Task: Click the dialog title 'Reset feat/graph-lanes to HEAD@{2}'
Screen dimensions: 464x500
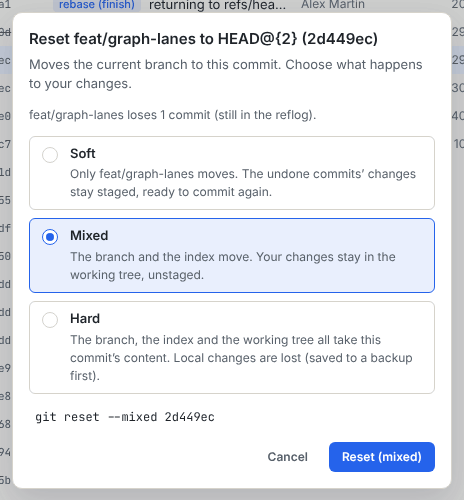Action: coord(203,39)
